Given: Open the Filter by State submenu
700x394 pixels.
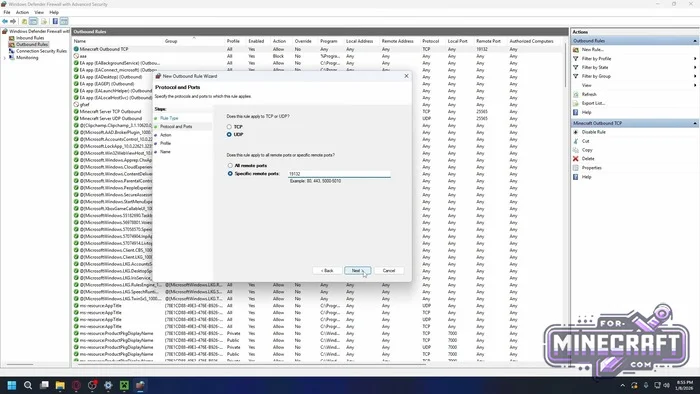Looking at the screenshot, I should (695, 67).
